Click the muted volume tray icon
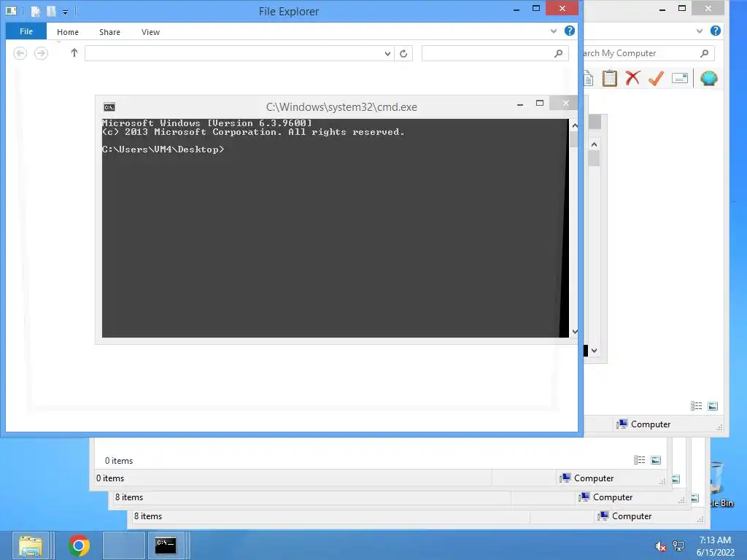The image size is (747, 560). (x=660, y=546)
